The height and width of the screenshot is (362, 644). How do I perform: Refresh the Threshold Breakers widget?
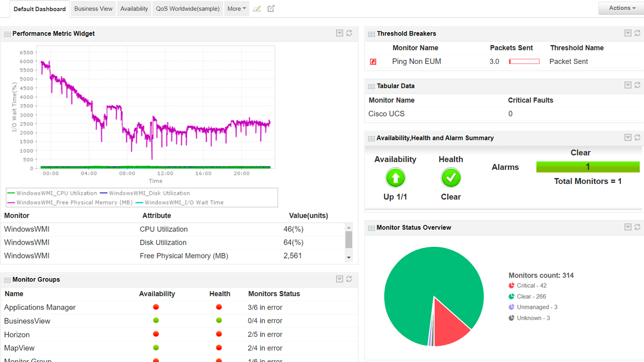[x=637, y=33]
